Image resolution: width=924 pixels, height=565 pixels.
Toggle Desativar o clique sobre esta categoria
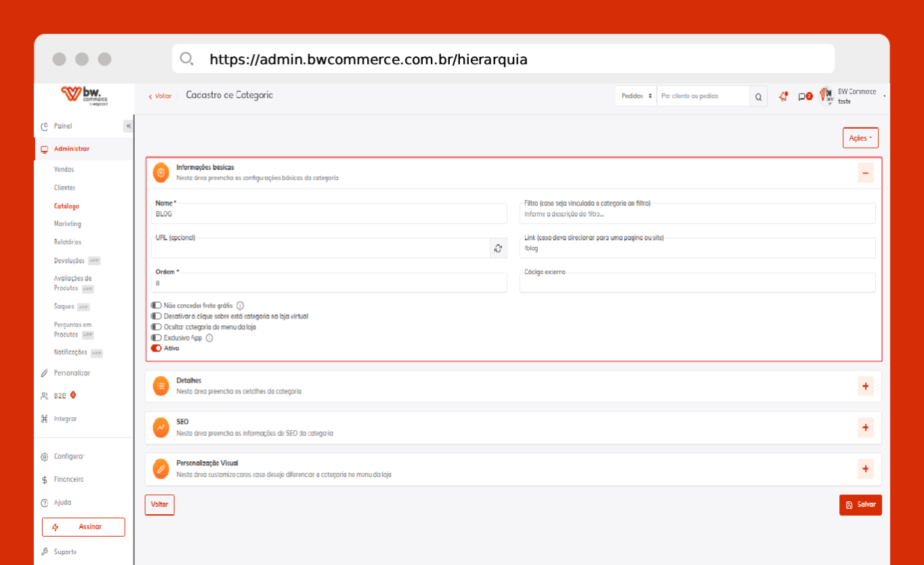(x=156, y=316)
